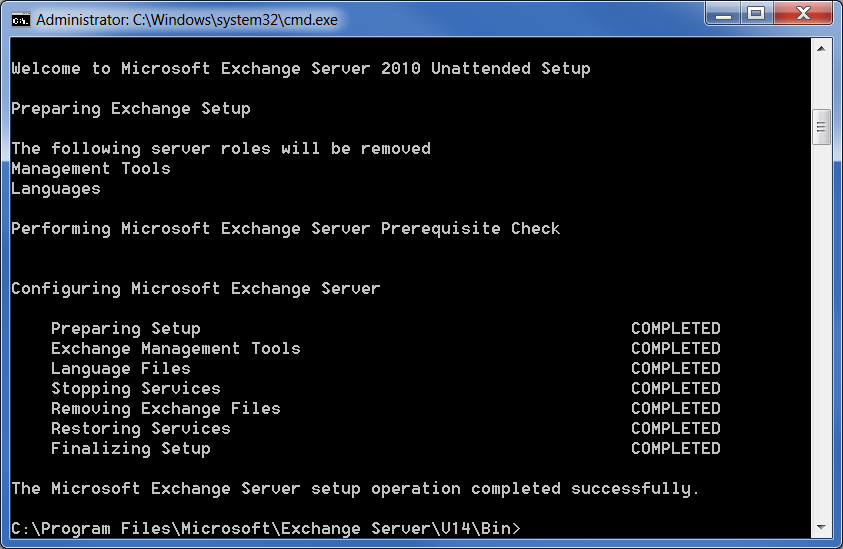Click COMPLETED status for Finalizing Setup
Image resolution: width=843 pixels, height=549 pixels.
(x=676, y=448)
